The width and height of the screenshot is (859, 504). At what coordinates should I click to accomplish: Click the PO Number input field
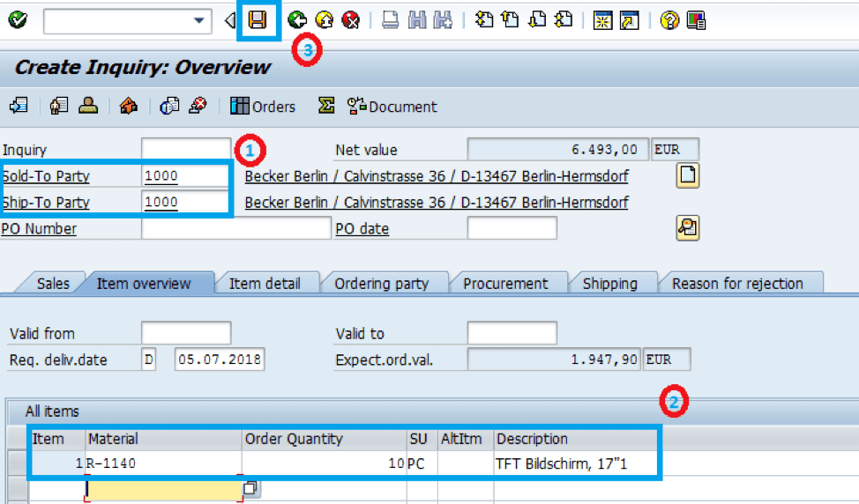(236, 228)
